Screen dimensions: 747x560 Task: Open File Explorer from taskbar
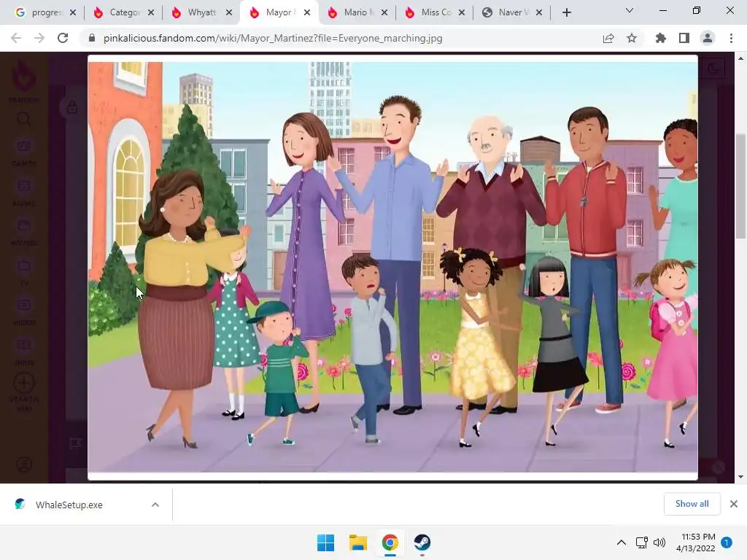tap(357, 542)
